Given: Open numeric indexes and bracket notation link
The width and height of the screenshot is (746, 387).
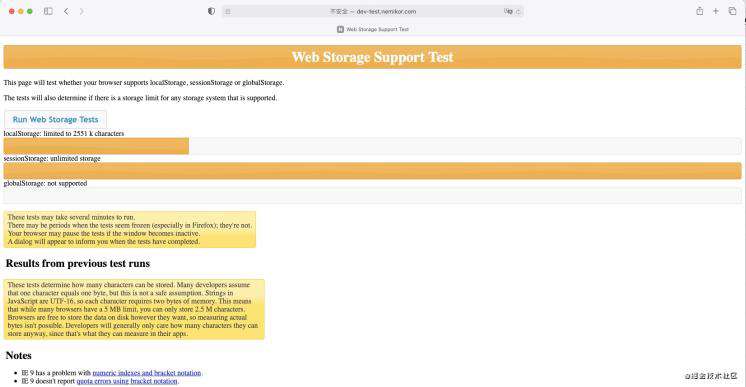Looking at the screenshot, I should point(147,373).
